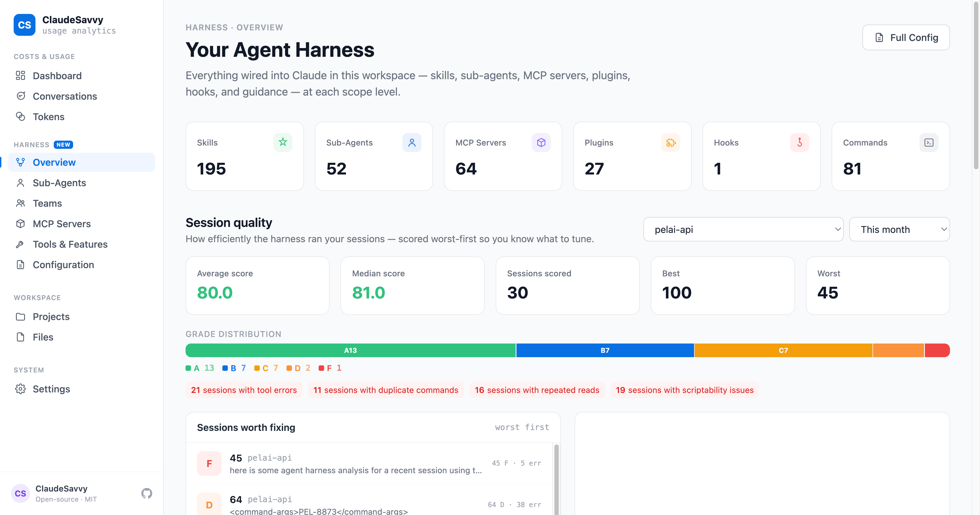The width and height of the screenshot is (980, 515).
Task: Open the Commands 81 card
Action: [x=891, y=156]
